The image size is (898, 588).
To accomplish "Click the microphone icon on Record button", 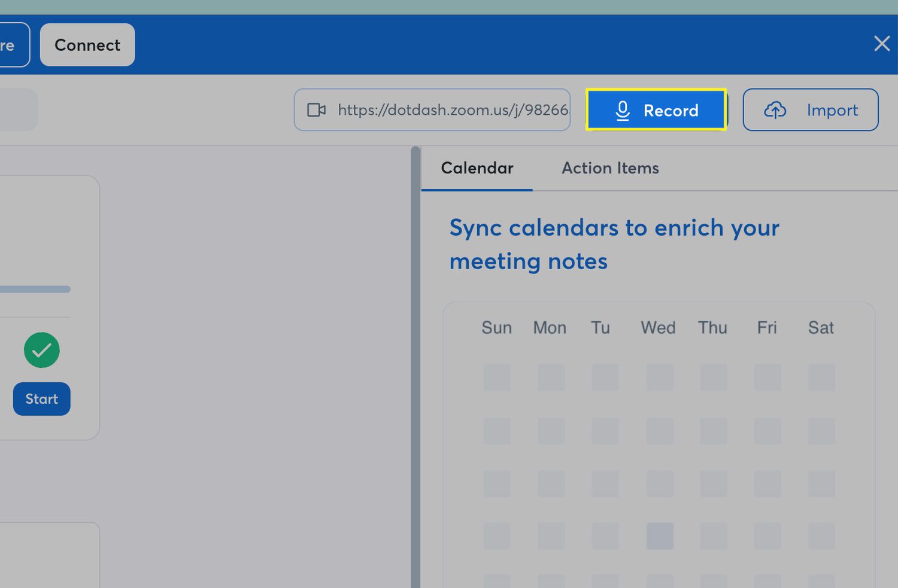I will tap(623, 111).
